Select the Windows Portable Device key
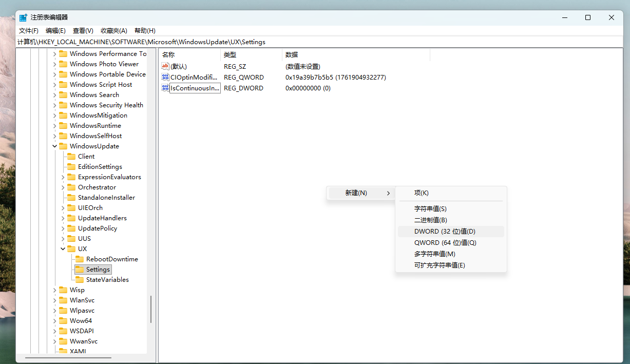The image size is (630, 364). tap(108, 74)
